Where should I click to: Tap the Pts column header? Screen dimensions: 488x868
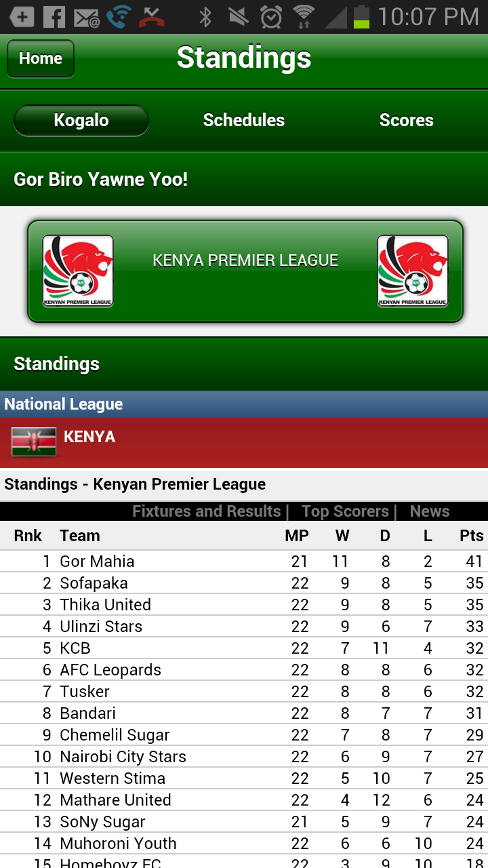tap(471, 536)
